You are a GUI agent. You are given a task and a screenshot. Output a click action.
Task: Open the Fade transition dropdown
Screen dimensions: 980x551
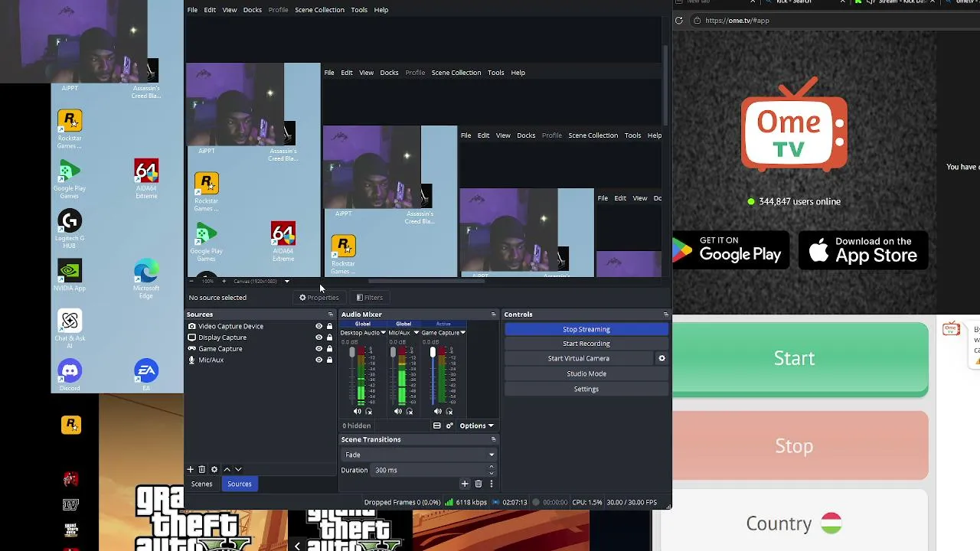pos(418,455)
